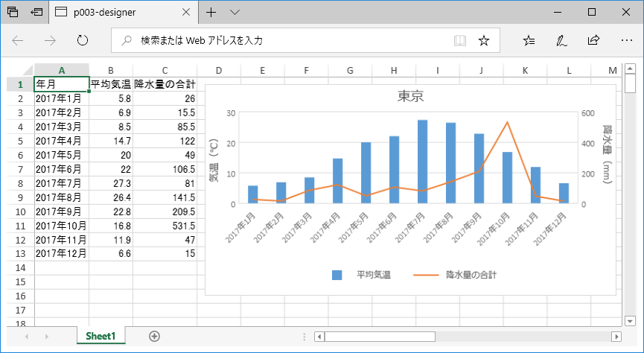Open the reading view book icon
The width and height of the screenshot is (644, 353).
460,40
